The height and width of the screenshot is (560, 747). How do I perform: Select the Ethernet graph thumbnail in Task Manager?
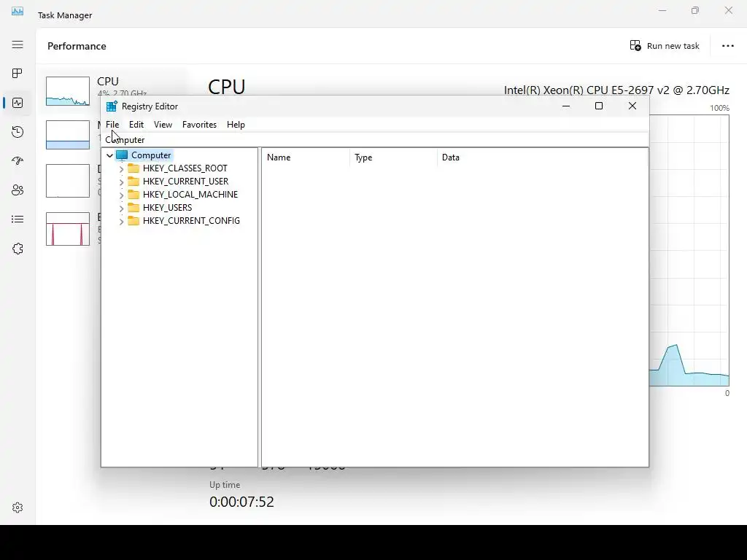coord(68,229)
